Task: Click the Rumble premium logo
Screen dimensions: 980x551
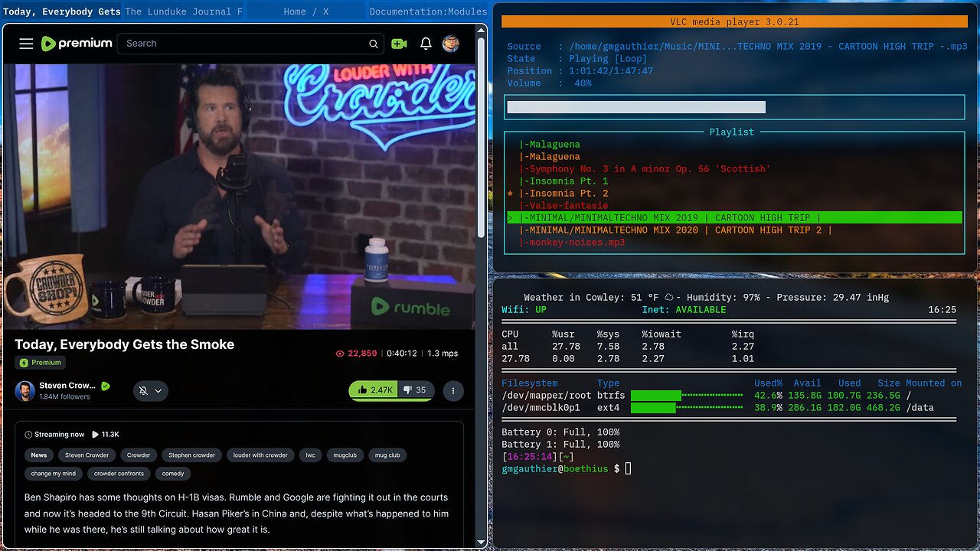Action: coord(77,44)
